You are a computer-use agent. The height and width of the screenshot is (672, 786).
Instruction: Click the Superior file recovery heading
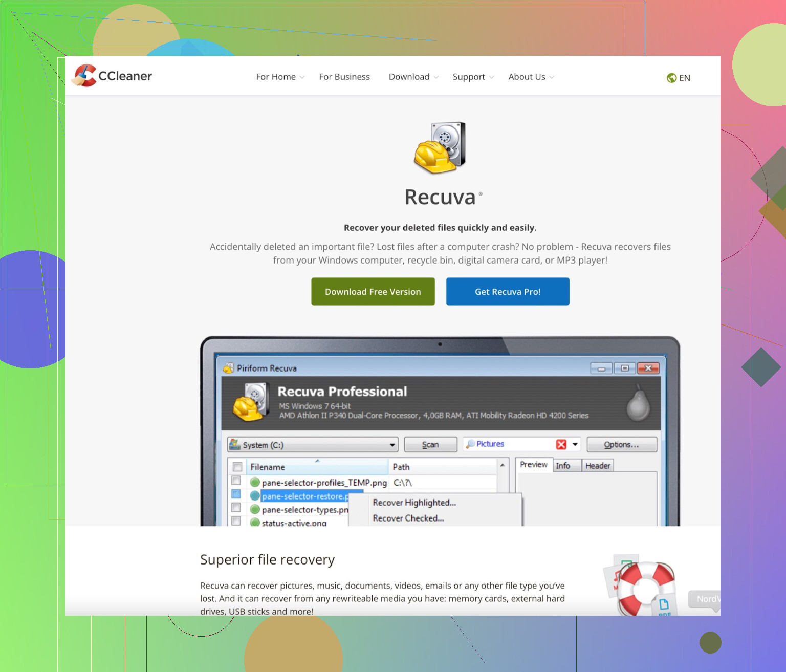click(267, 560)
